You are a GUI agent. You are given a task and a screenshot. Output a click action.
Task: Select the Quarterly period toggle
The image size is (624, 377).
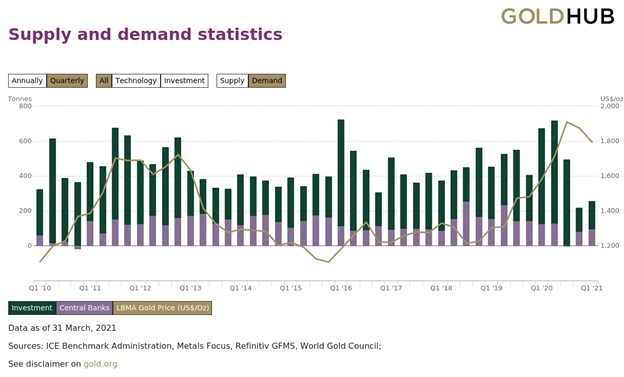click(x=67, y=81)
